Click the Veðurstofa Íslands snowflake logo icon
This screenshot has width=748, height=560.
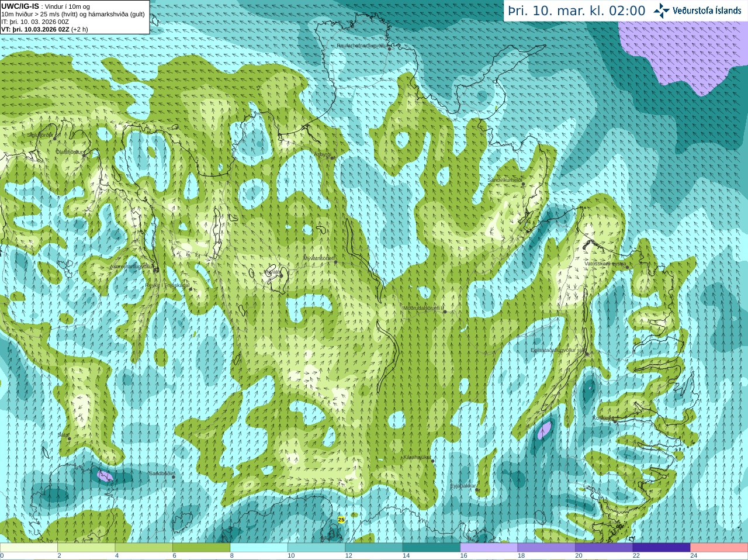[662, 11]
